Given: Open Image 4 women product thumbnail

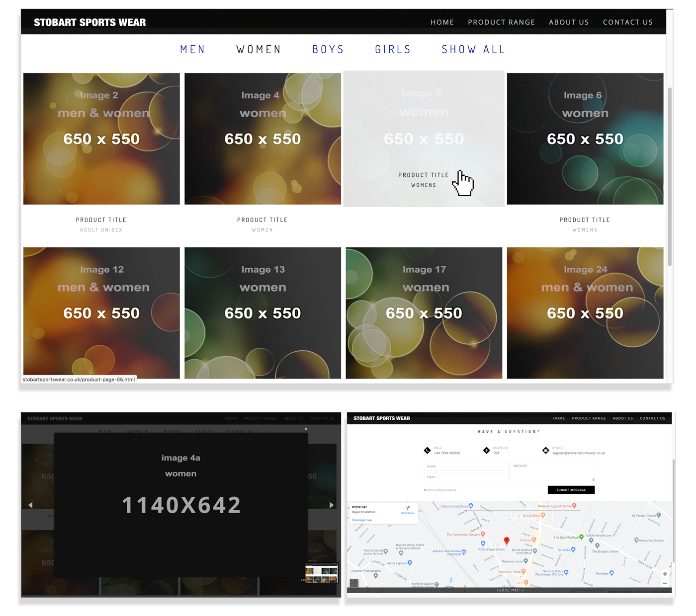Looking at the screenshot, I should click(262, 139).
